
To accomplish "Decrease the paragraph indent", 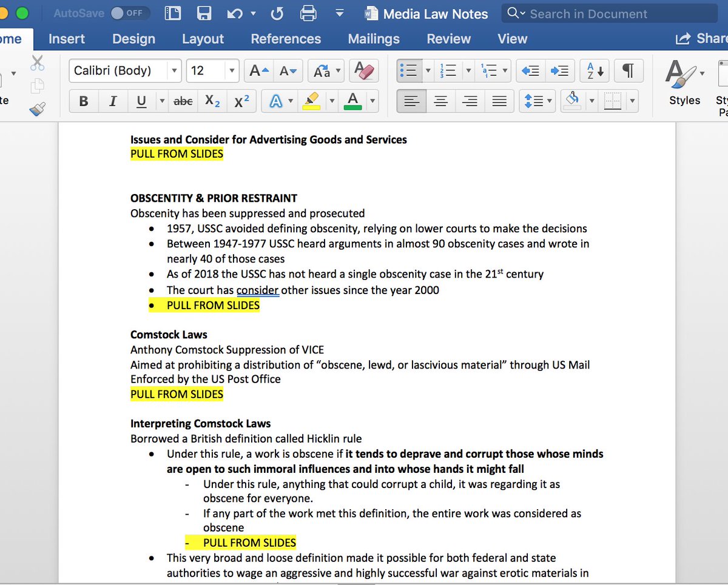I will pos(531,71).
